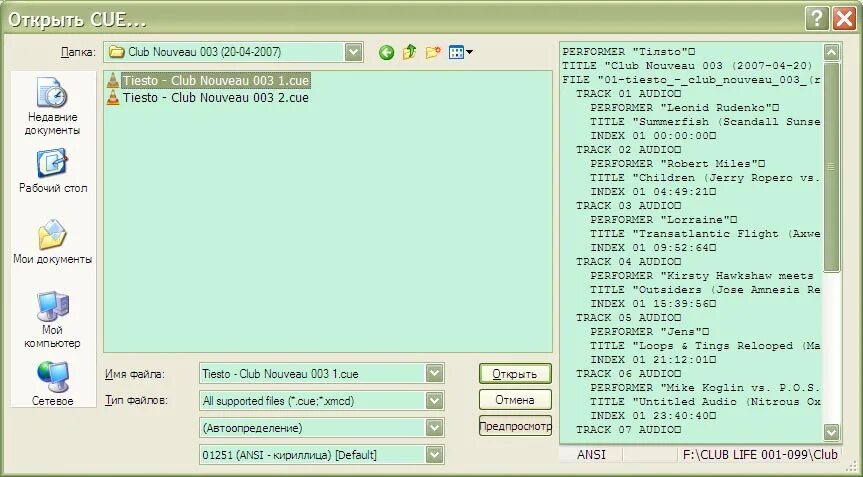Expand the Имя файла dropdown arrow
The width and height of the screenshot is (863, 477).
click(434, 374)
